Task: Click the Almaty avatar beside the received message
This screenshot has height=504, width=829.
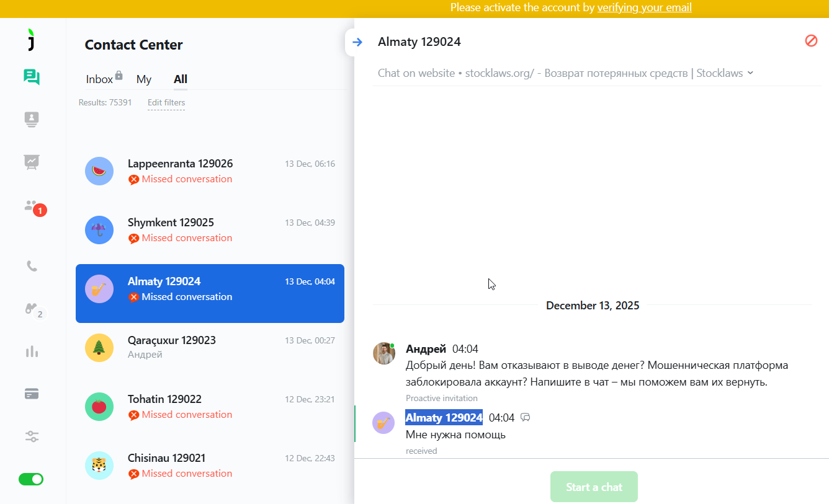Action: click(383, 423)
